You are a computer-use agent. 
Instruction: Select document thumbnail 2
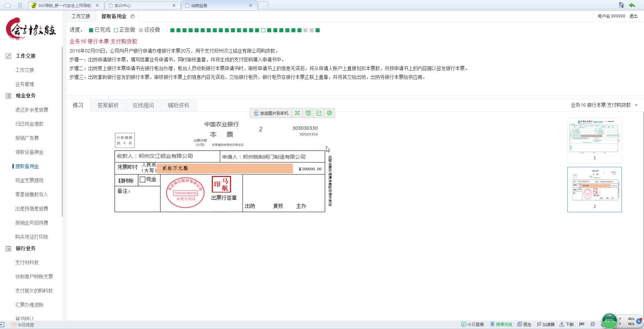pyautogui.click(x=594, y=189)
